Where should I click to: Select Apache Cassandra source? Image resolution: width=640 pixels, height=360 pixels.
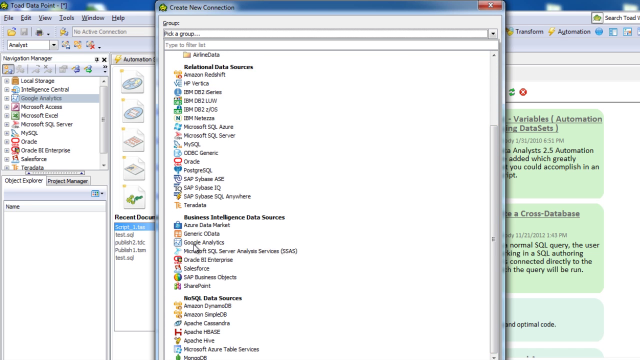tap(207, 323)
